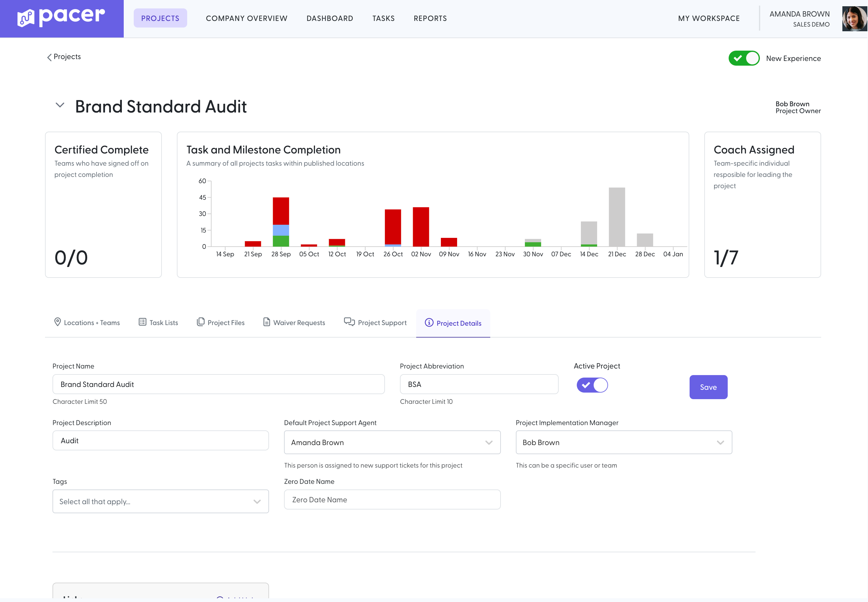
Task: Click the Project Name input field
Action: [218, 384]
